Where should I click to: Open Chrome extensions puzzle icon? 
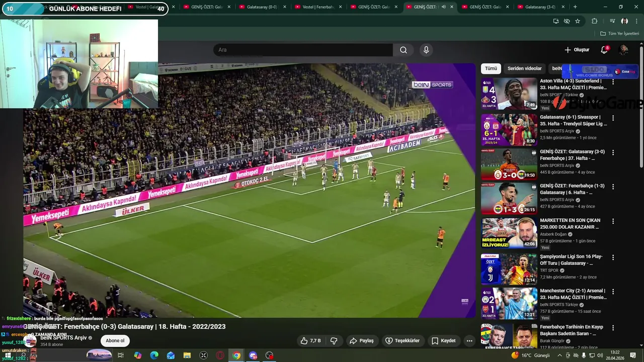tap(595, 21)
